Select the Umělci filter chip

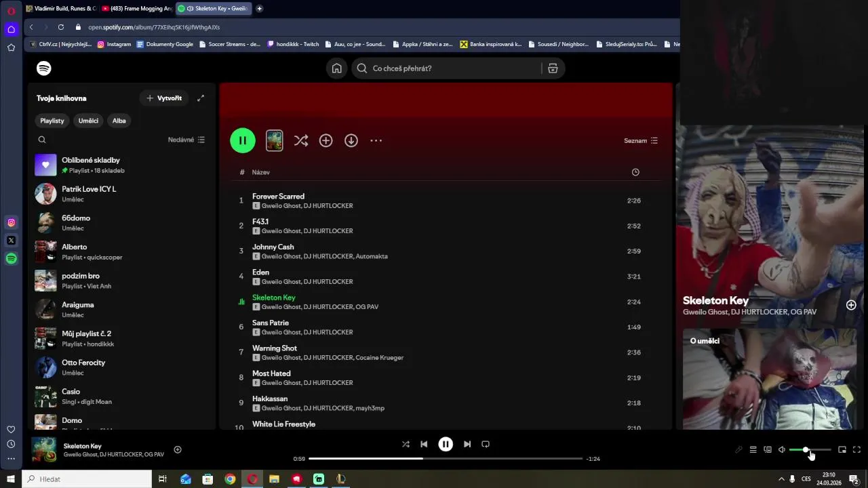coord(88,121)
